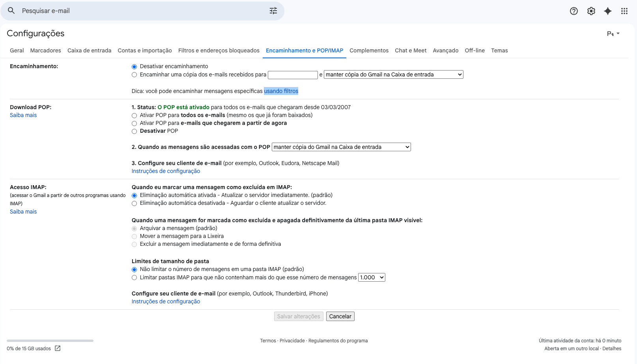Click the storage usage progress bar

49,340
